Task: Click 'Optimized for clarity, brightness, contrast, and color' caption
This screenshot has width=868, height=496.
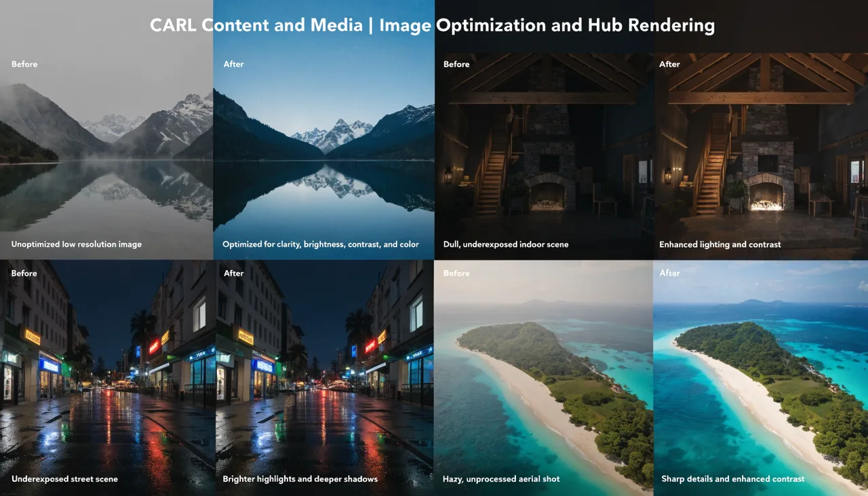Action: [321, 244]
